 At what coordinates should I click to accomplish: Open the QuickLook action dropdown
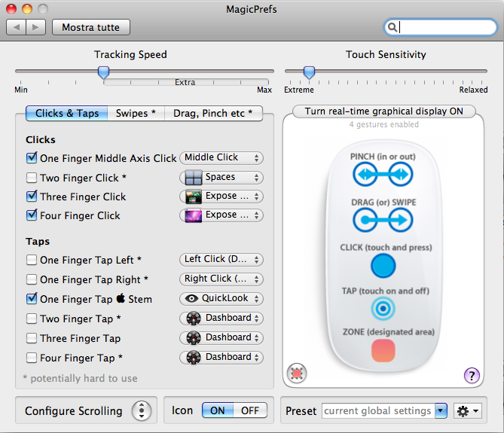[221, 299]
